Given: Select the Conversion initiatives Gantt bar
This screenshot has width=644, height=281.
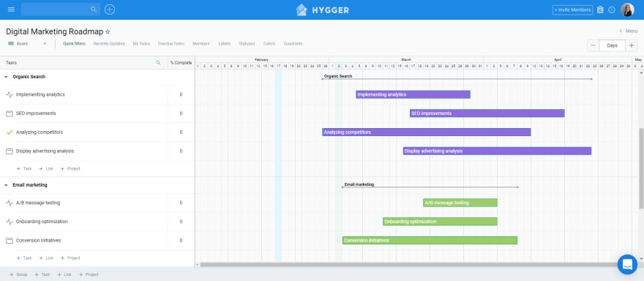Looking at the screenshot, I should 430,241.
